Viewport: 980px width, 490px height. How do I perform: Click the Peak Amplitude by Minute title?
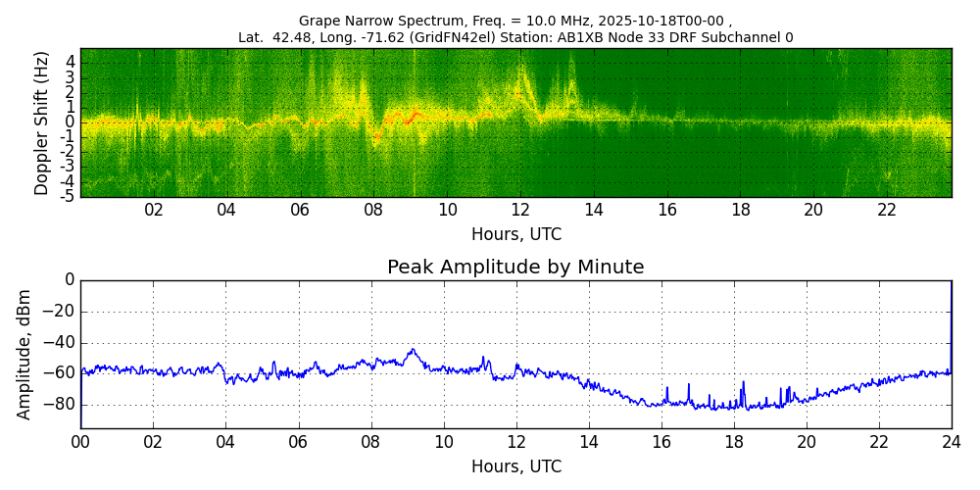515,268
